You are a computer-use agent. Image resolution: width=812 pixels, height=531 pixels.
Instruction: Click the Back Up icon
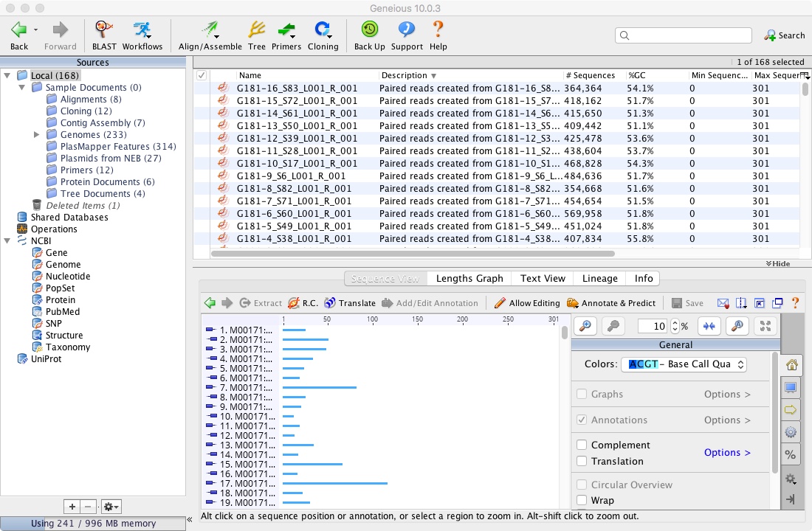pos(369,30)
